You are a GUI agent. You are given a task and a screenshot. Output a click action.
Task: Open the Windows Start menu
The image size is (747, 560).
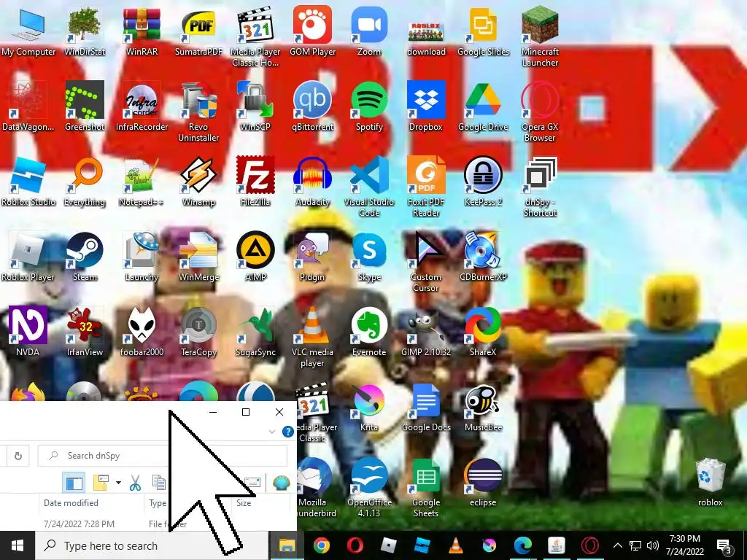point(18,545)
